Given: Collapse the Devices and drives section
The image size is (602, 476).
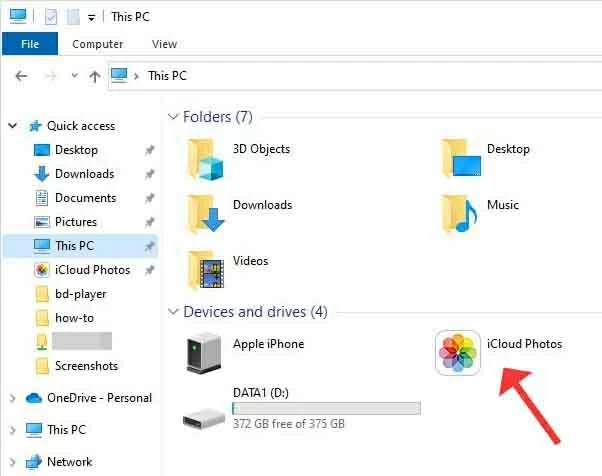Looking at the screenshot, I should [x=174, y=312].
